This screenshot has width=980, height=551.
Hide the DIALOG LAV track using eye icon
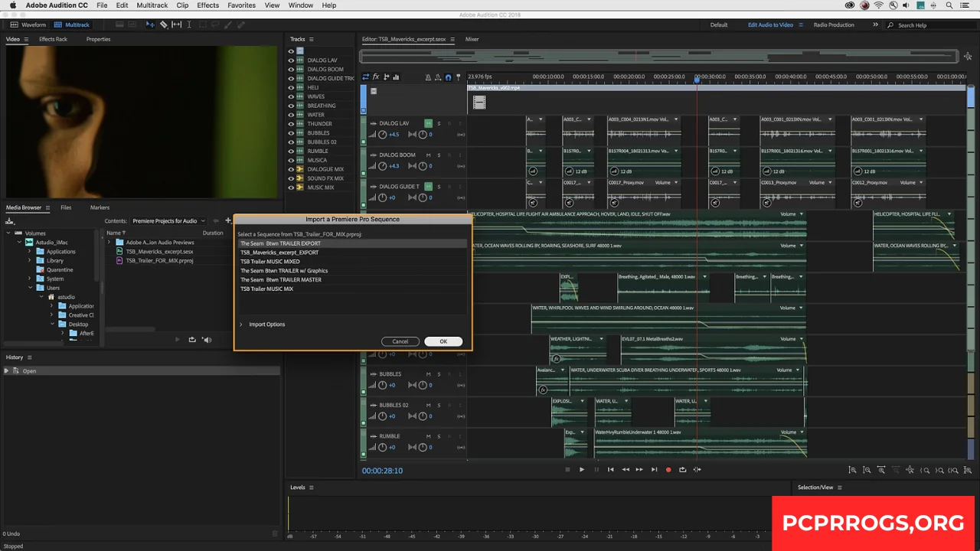point(291,60)
